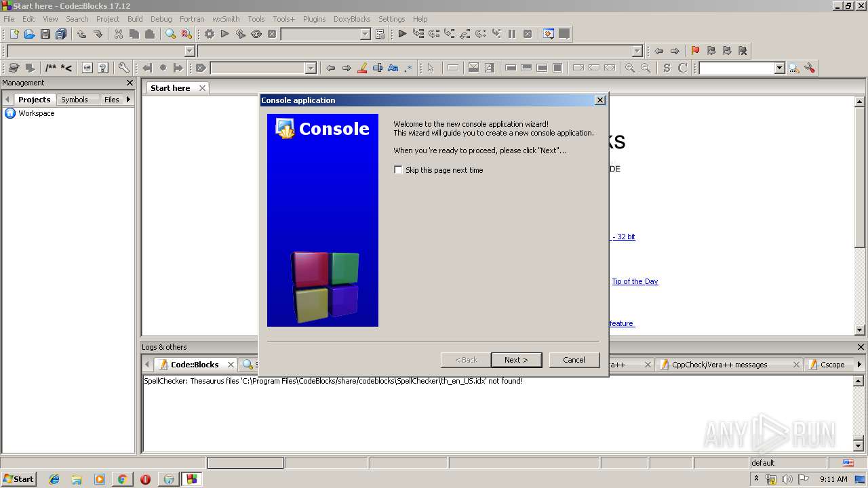Viewport: 868px width, 488px height.
Task: Expand the function list dropdown
Action: coord(637,51)
